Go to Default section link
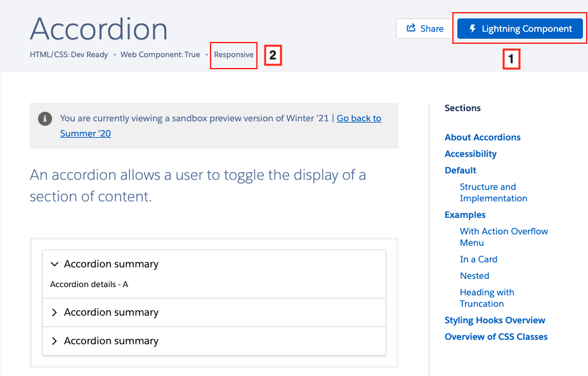Screen dimensions: 588x376 point(461,170)
